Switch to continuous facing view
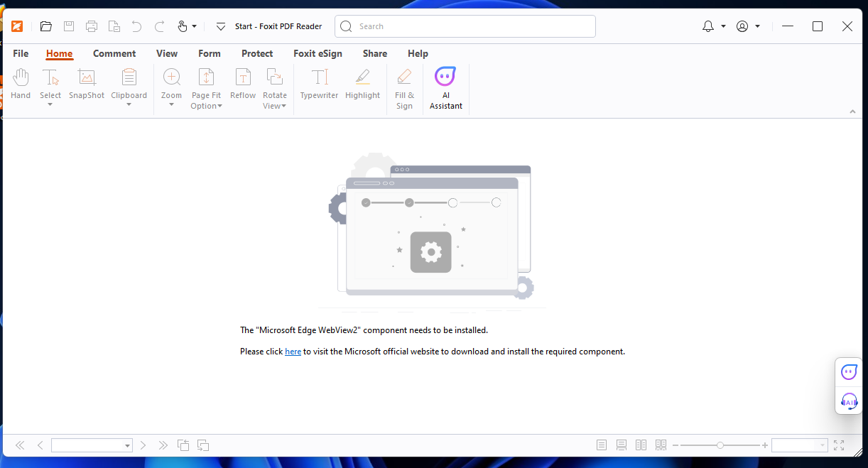 pos(661,445)
